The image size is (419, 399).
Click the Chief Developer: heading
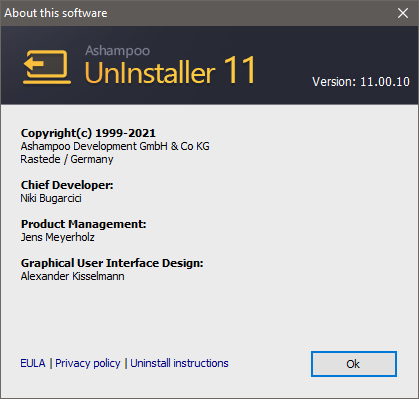point(67,185)
